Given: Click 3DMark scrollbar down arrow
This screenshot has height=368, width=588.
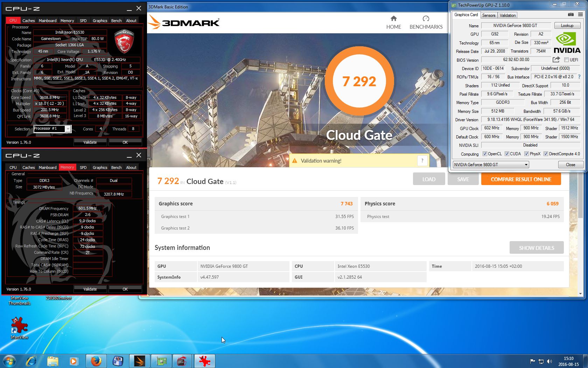Looking at the screenshot, I should (x=580, y=294).
